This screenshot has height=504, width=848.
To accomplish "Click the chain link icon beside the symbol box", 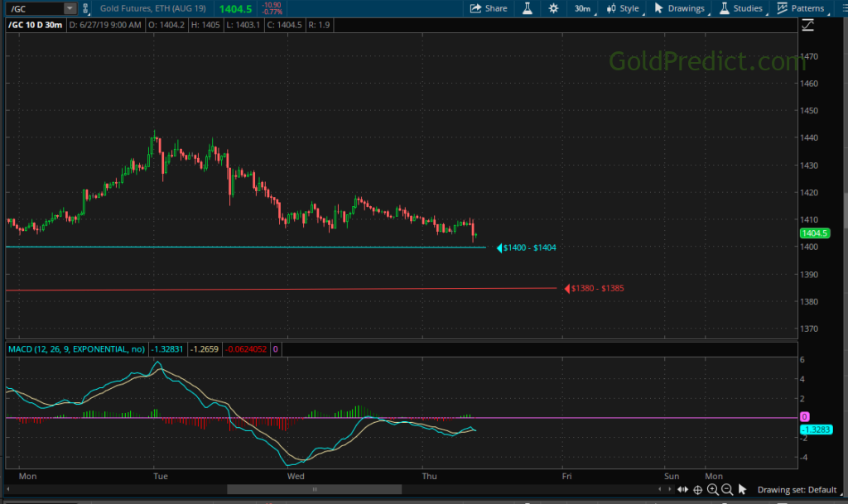I will pos(84,8).
